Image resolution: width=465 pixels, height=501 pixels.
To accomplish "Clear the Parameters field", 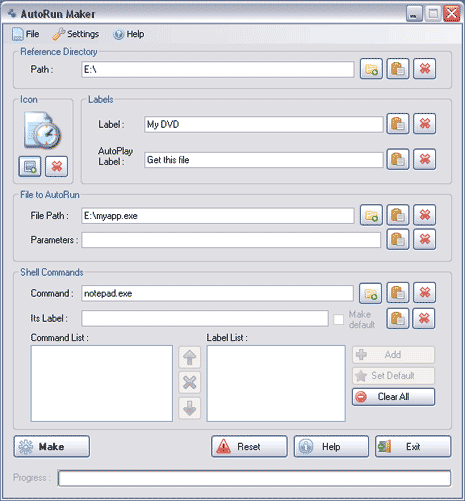I will point(425,239).
